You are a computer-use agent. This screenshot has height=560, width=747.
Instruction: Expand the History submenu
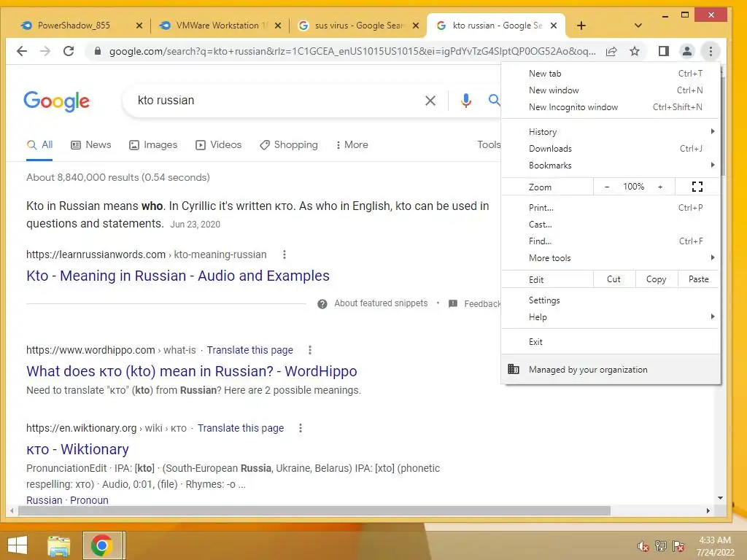[611, 131]
